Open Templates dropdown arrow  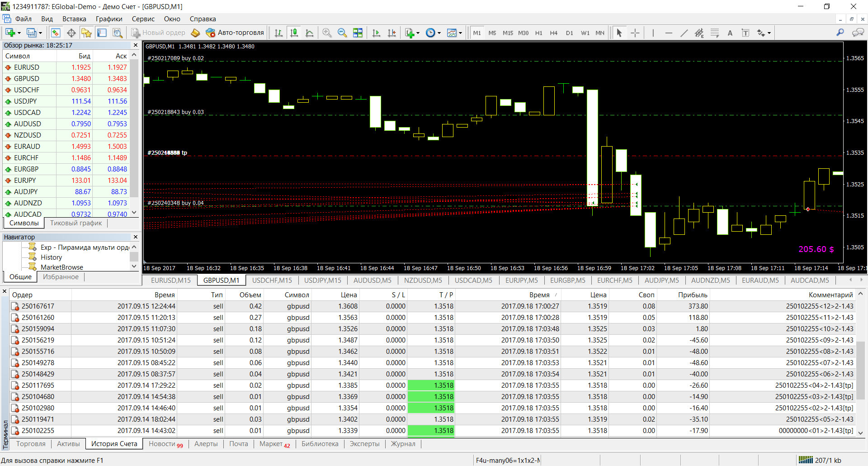(460, 33)
